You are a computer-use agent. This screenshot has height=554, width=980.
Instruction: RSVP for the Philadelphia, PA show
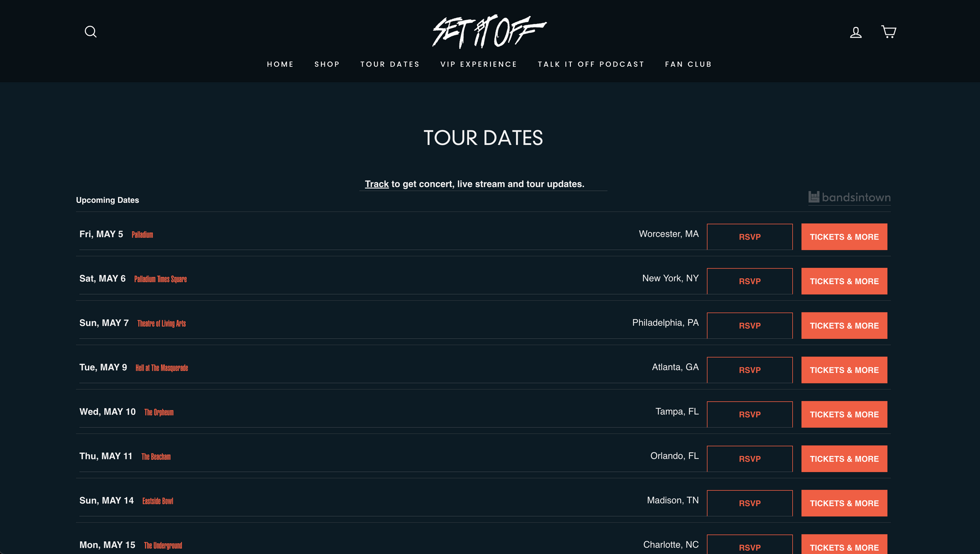(749, 326)
